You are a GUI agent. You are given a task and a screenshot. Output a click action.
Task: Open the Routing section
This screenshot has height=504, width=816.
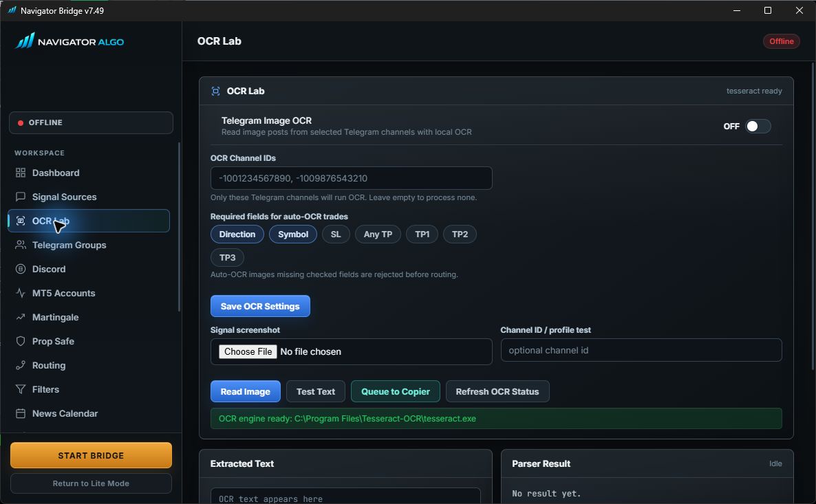89,365
